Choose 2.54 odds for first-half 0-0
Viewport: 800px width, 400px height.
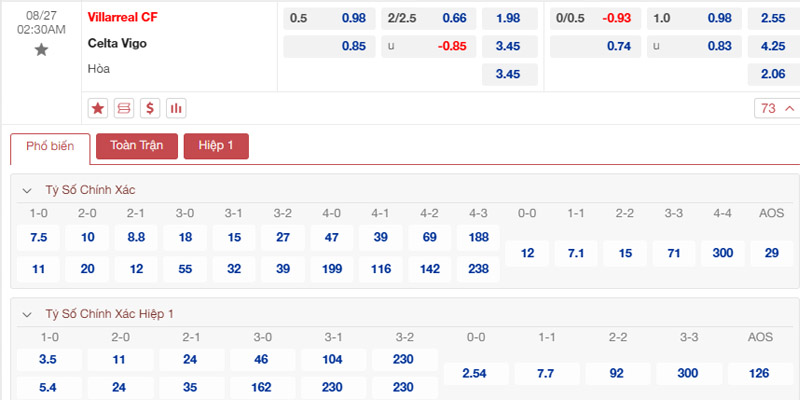476,373
